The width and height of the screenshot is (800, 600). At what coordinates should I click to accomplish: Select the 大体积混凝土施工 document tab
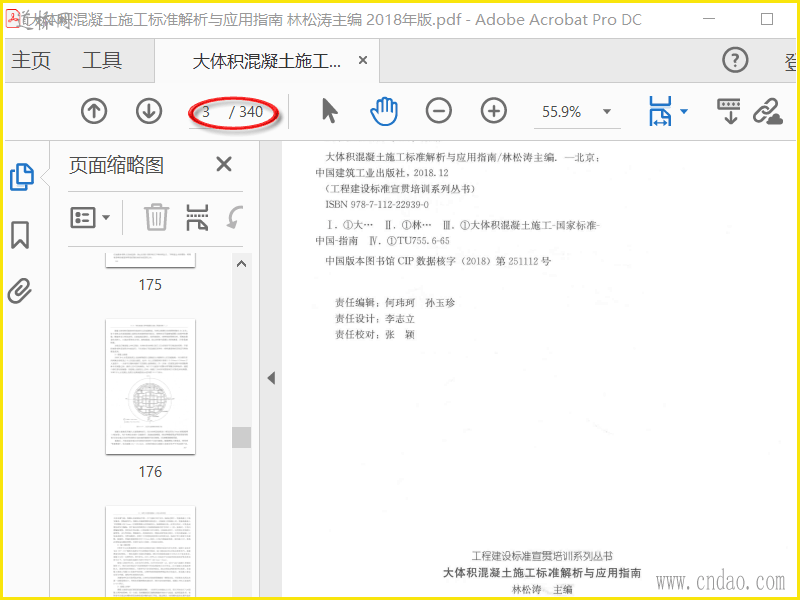pyautogui.click(x=266, y=62)
